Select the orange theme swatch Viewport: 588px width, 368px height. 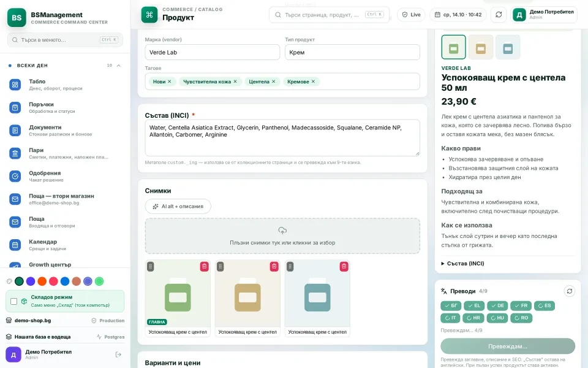[42, 282]
